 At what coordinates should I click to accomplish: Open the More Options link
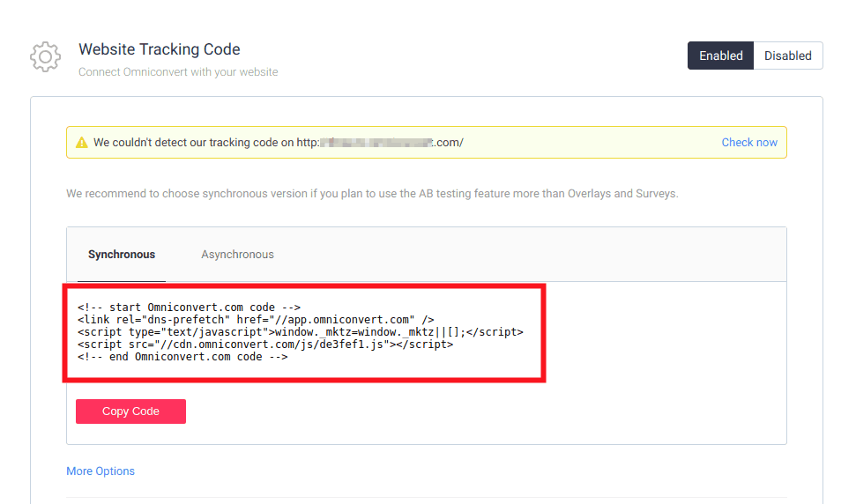(100, 471)
